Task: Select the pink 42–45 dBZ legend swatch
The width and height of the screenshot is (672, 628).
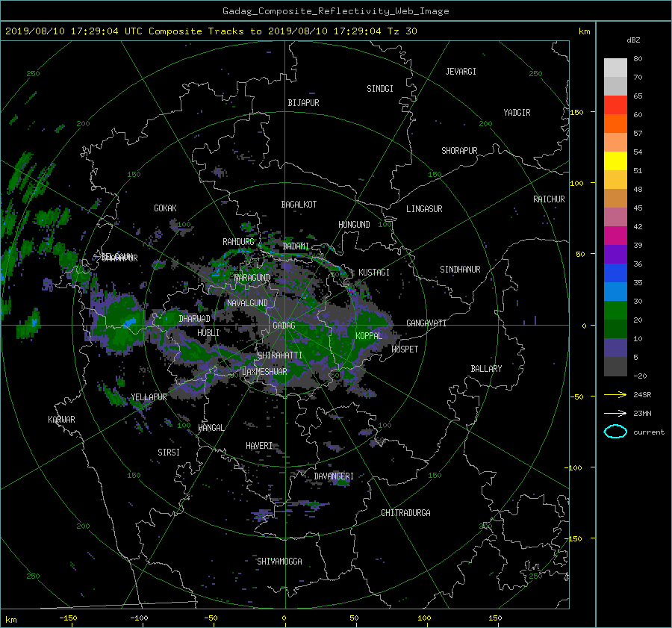Action: (615, 217)
